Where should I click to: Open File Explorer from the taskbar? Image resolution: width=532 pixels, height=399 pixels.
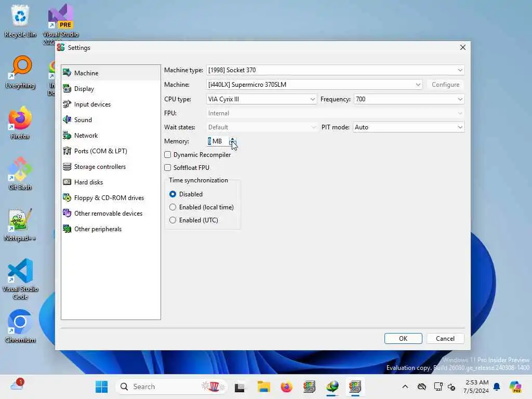click(x=263, y=387)
